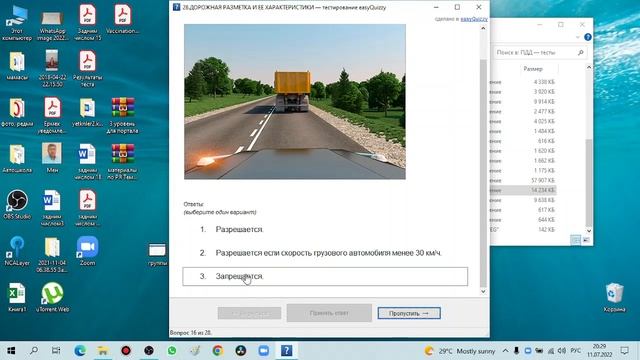
Task: Open 'Результаты теста' PDF on desktop
Action: click(87, 69)
